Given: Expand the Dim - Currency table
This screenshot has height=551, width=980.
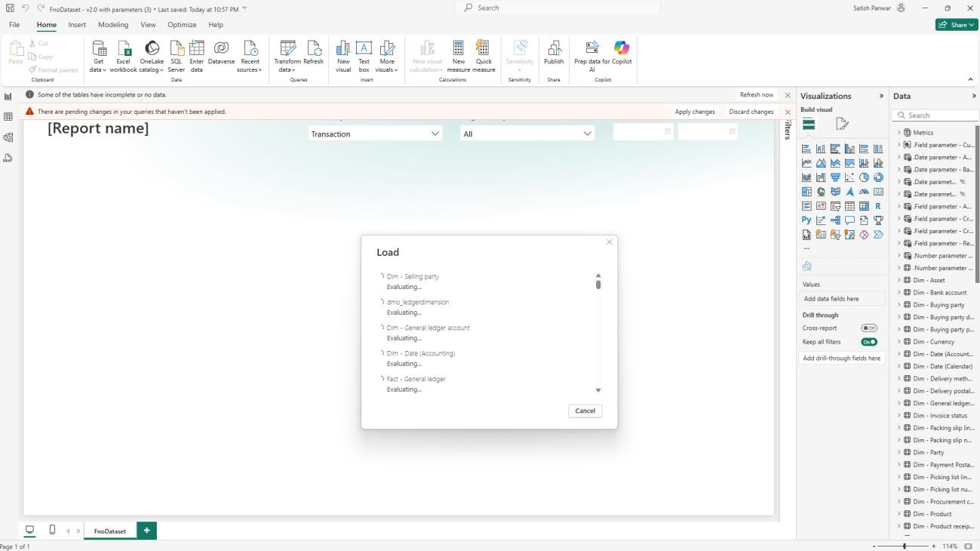Looking at the screenshot, I should [x=899, y=342].
